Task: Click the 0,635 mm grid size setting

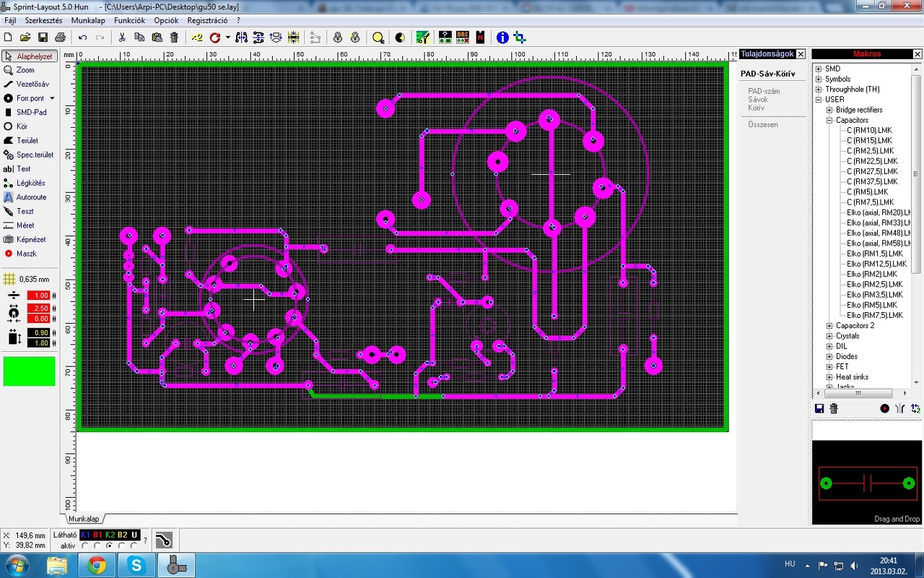Action: pyautogui.click(x=27, y=280)
